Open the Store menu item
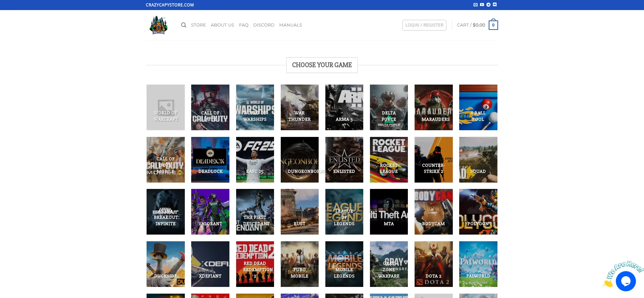644x298 pixels. pyautogui.click(x=198, y=25)
